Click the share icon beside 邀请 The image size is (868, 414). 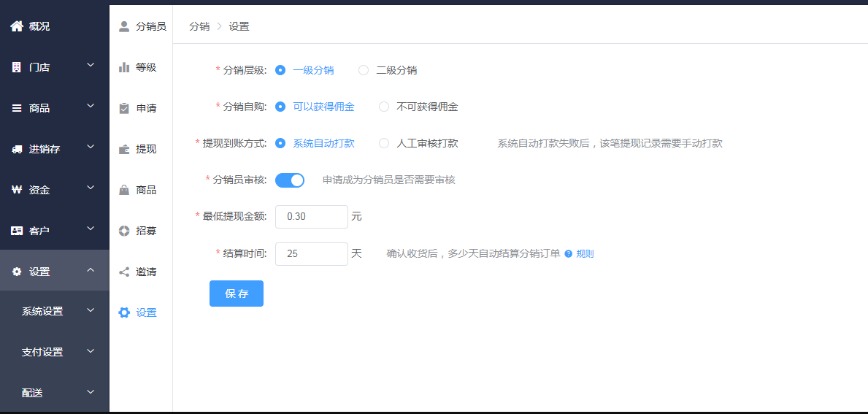pyautogui.click(x=124, y=272)
